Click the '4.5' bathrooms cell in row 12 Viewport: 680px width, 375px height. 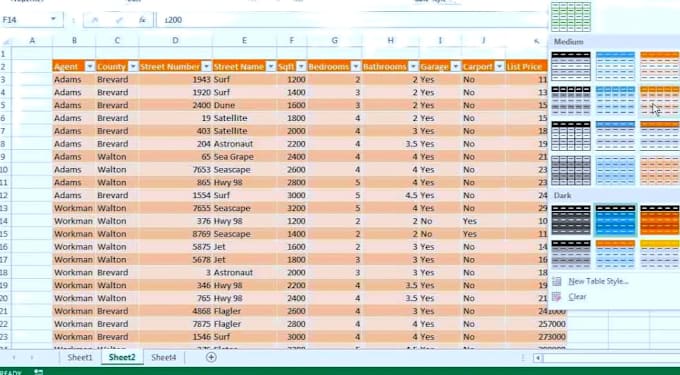click(391, 195)
